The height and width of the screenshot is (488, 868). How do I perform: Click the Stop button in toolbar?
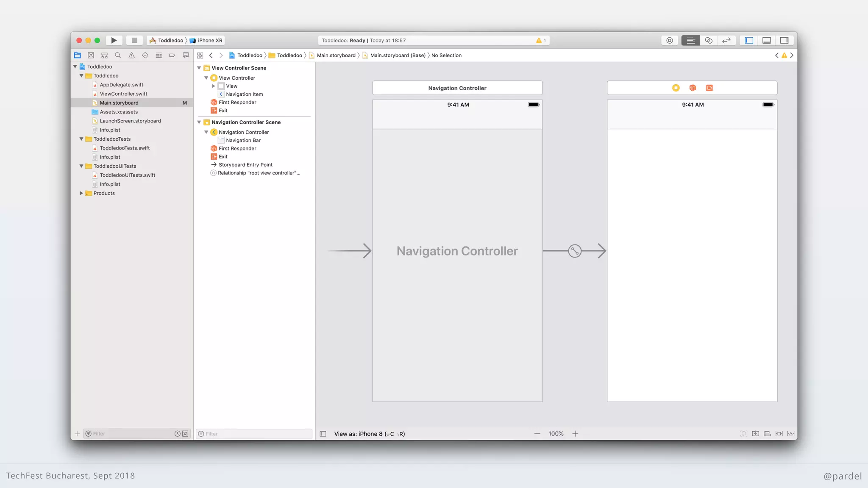[134, 40]
